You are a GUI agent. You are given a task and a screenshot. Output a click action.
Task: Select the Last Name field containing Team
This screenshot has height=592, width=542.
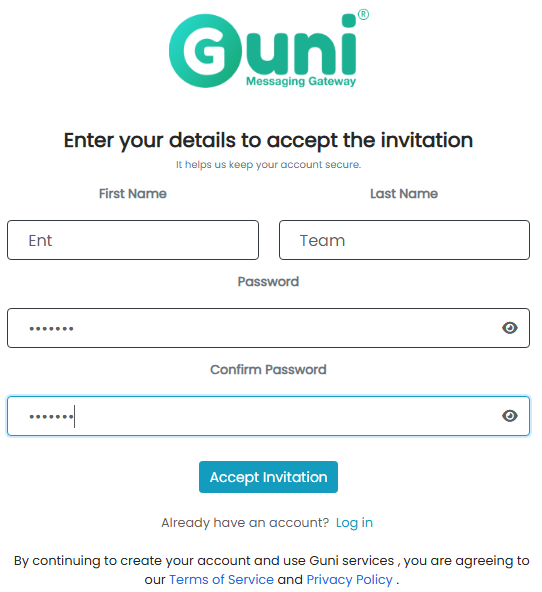[404, 240]
